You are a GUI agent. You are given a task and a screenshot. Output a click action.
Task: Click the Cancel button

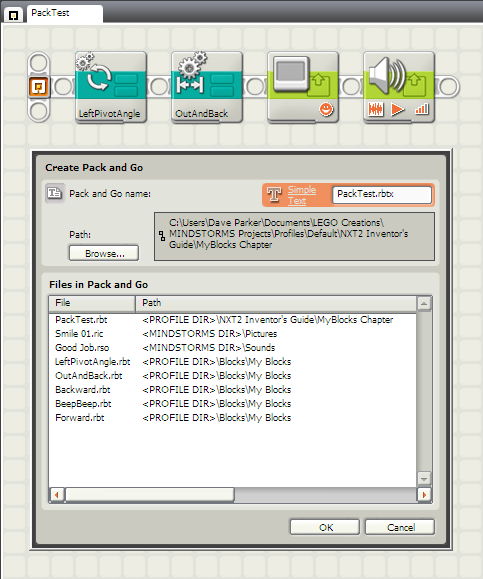[400, 527]
